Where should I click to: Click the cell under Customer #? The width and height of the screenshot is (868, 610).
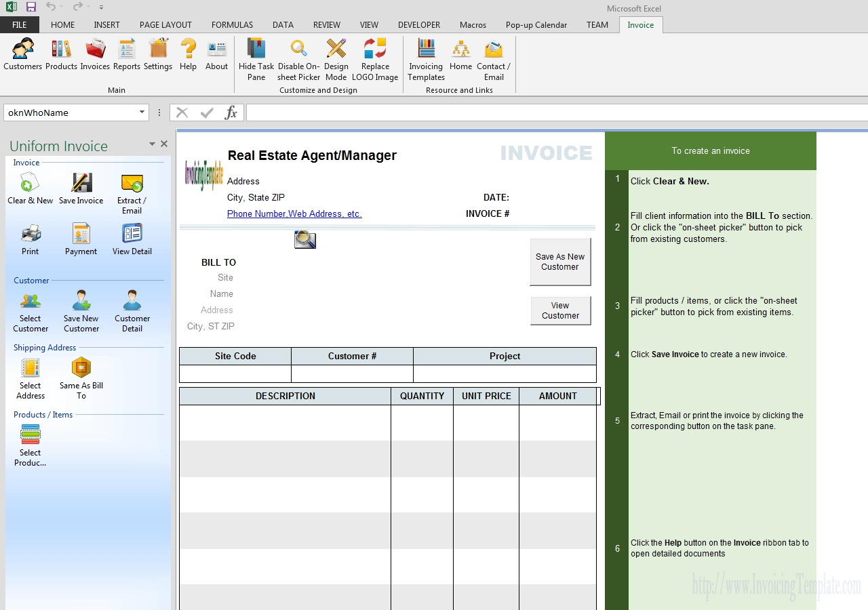click(352, 374)
